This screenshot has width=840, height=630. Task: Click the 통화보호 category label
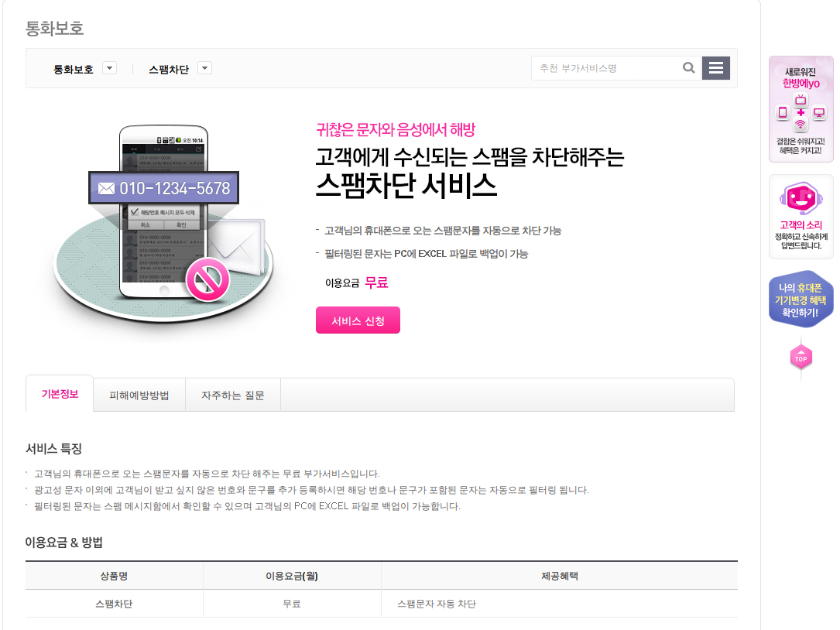click(74, 69)
